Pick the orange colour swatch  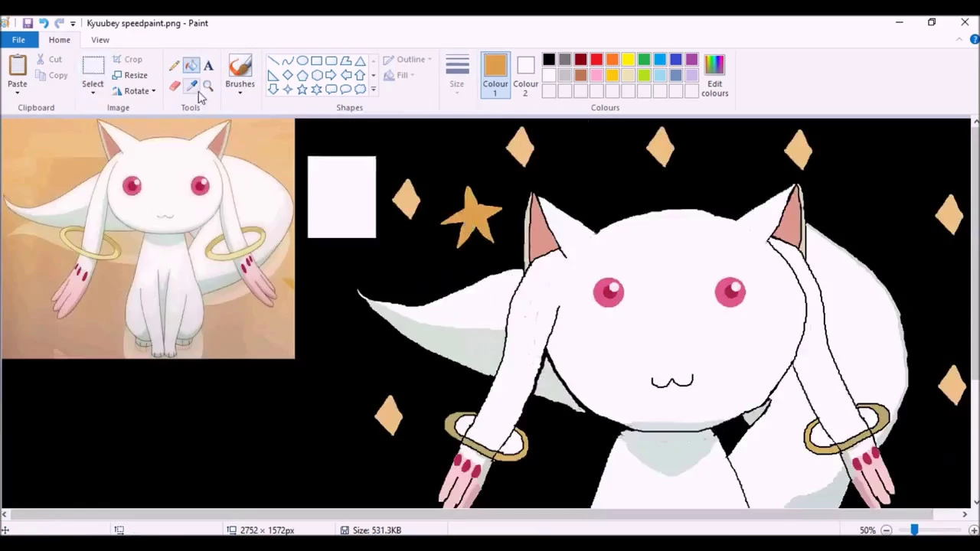[x=612, y=59]
